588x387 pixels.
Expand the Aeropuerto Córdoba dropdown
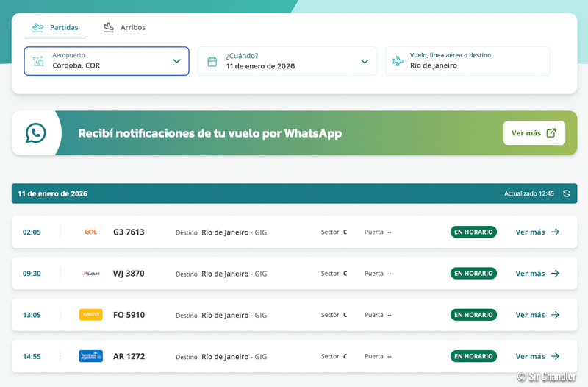176,62
